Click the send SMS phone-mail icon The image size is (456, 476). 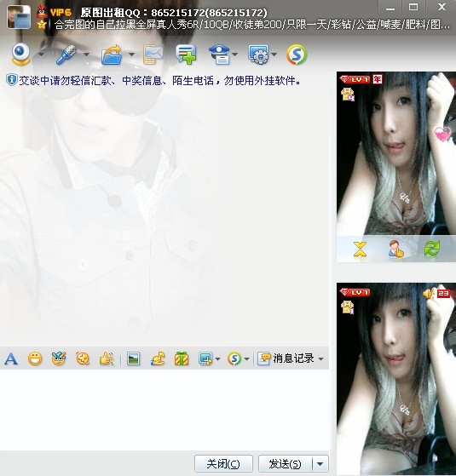153,54
